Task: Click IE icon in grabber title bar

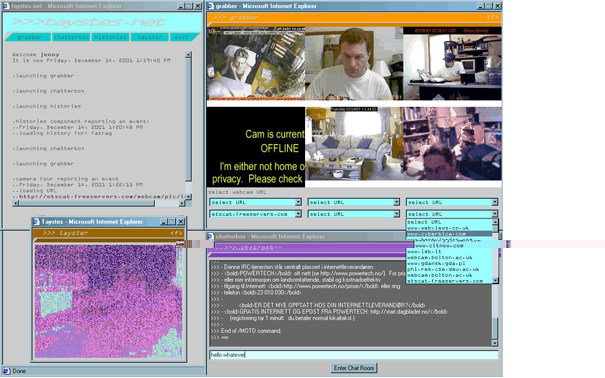Action: point(211,6)
